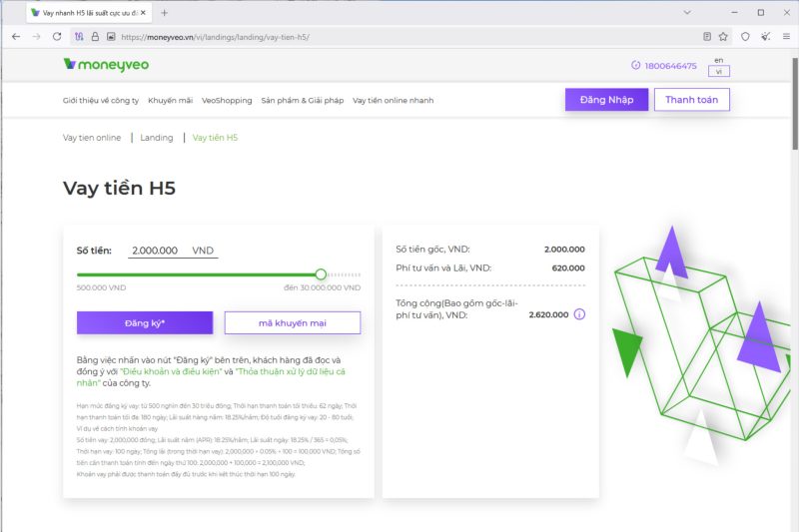Image resolution: width=799 pixels, height=532 pixels.
Task: Click the info icon next to 2.620.000
Action: 579,314
